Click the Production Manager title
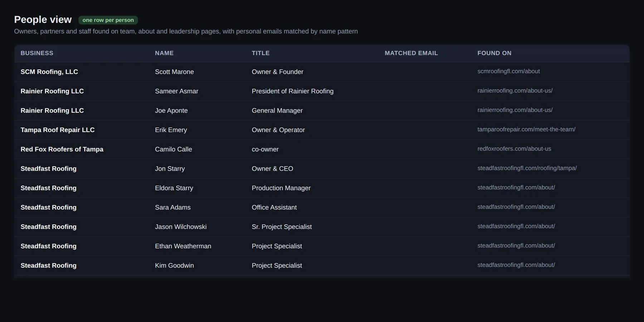 (x=281, y=188)
